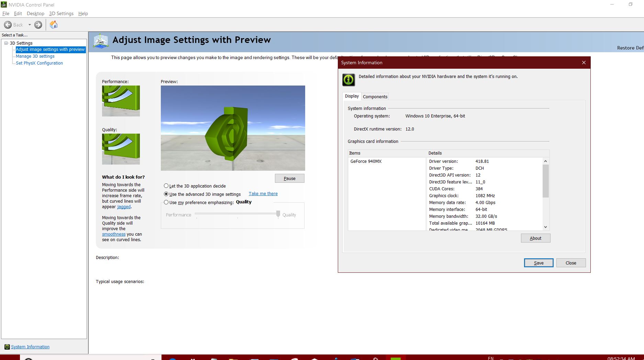Select GeForce 940MX in the Items list
The width and height of the screenshot is (644, 360).
pos(365,161)
